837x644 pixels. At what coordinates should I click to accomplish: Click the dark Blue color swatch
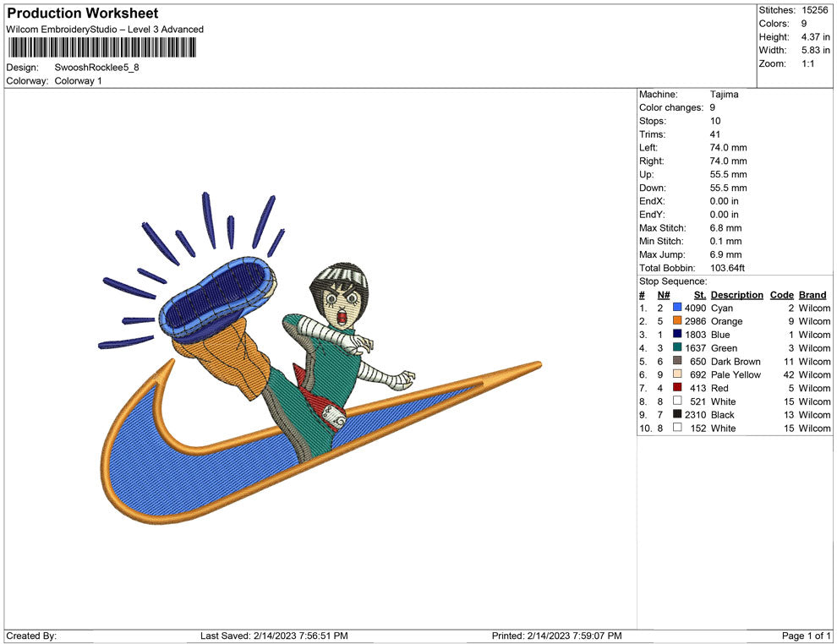tap(677, 334)
